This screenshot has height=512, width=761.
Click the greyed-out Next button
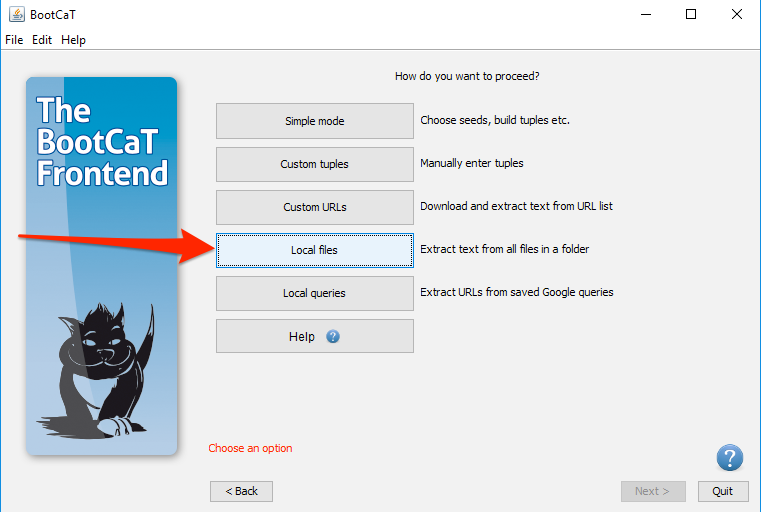click(x=652, y=491)
